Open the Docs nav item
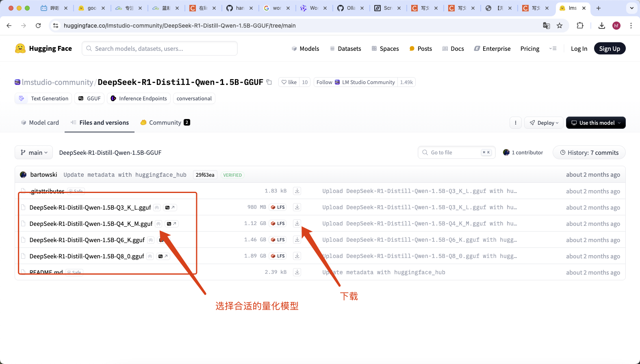The height and width of the screenshot is (364, 640). click(x=453, y=48)
